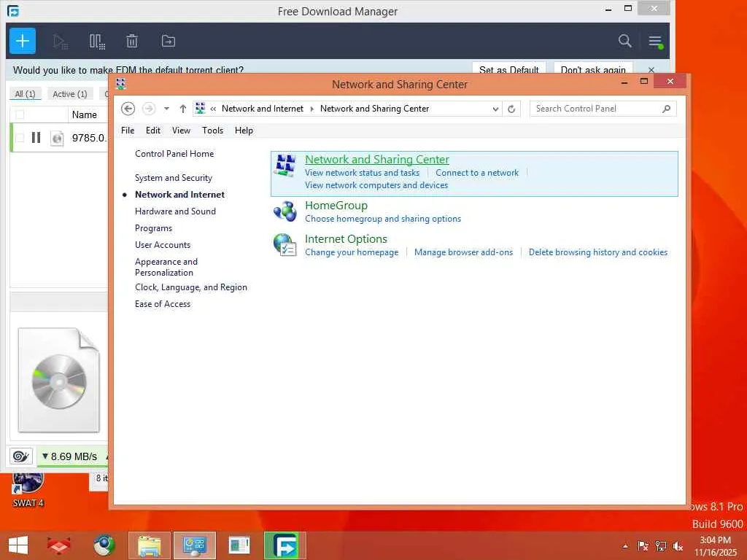Viewport: 747px width, 560px height.
Task: Select Network and Internet in sidebar
Action: point(179,194)
